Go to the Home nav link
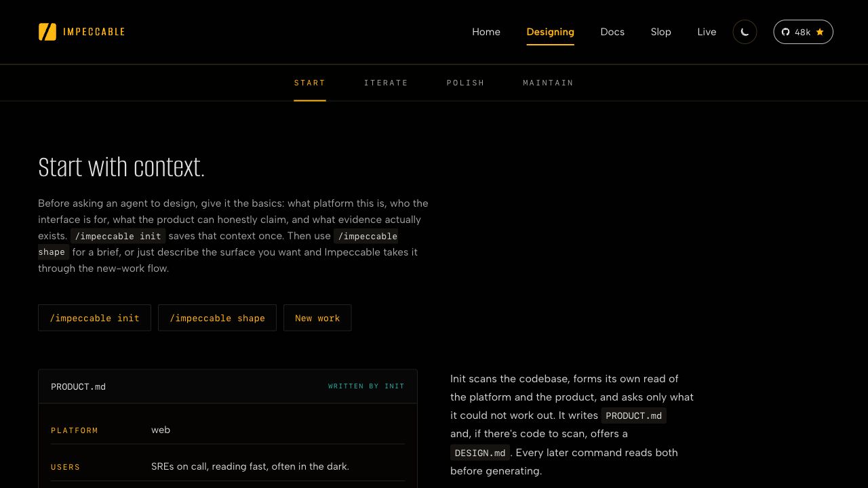 tap(486, 32)
